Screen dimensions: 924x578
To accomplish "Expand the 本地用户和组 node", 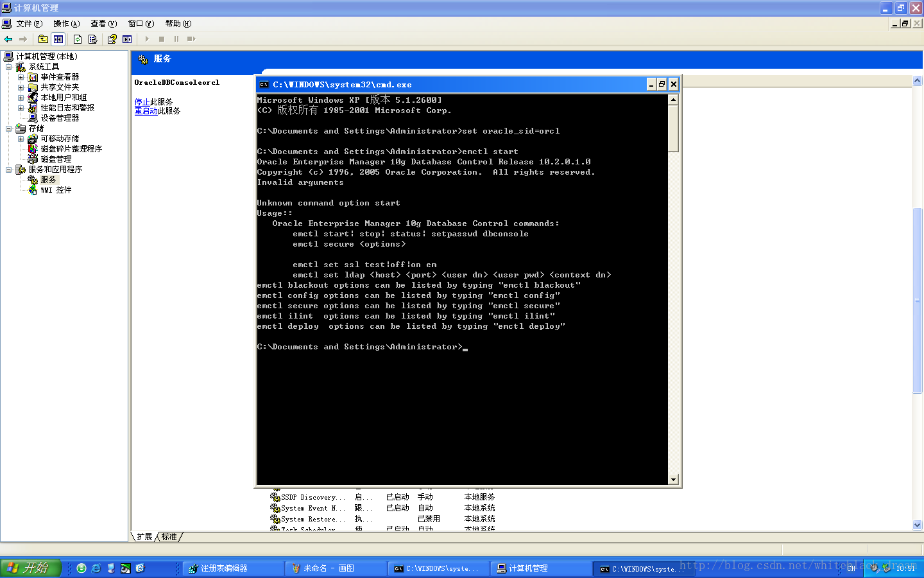I will (x=21, y=98).
